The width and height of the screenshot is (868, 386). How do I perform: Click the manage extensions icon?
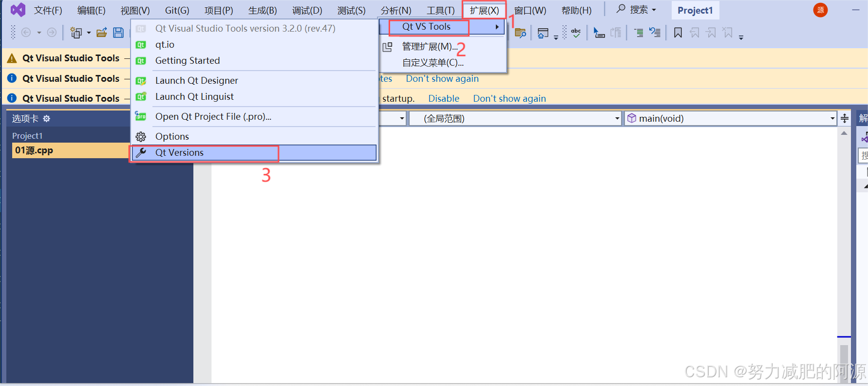(x=387, y=47)
